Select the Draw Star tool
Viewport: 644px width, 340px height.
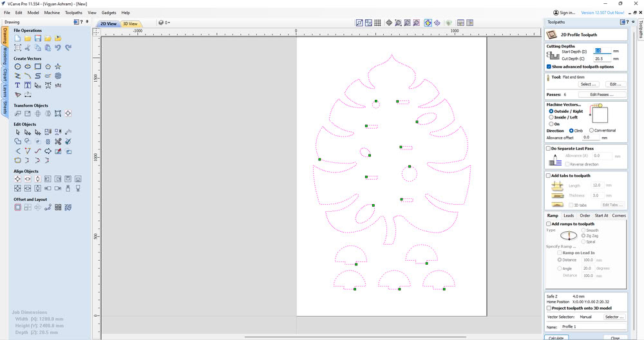click(58, 66)
